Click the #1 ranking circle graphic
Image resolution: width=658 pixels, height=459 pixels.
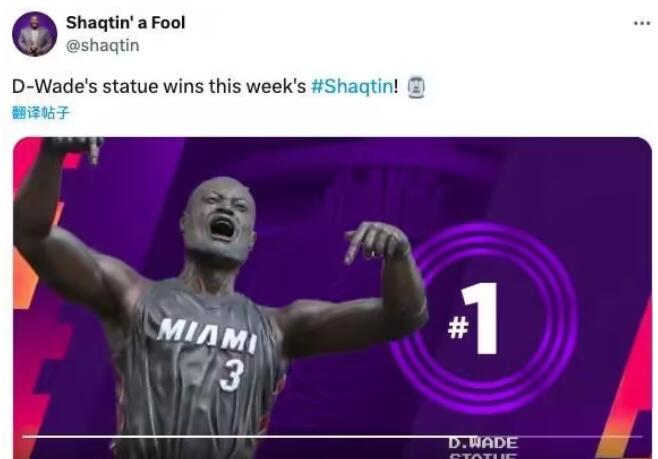pyautogui.click(x=483, y=319)
